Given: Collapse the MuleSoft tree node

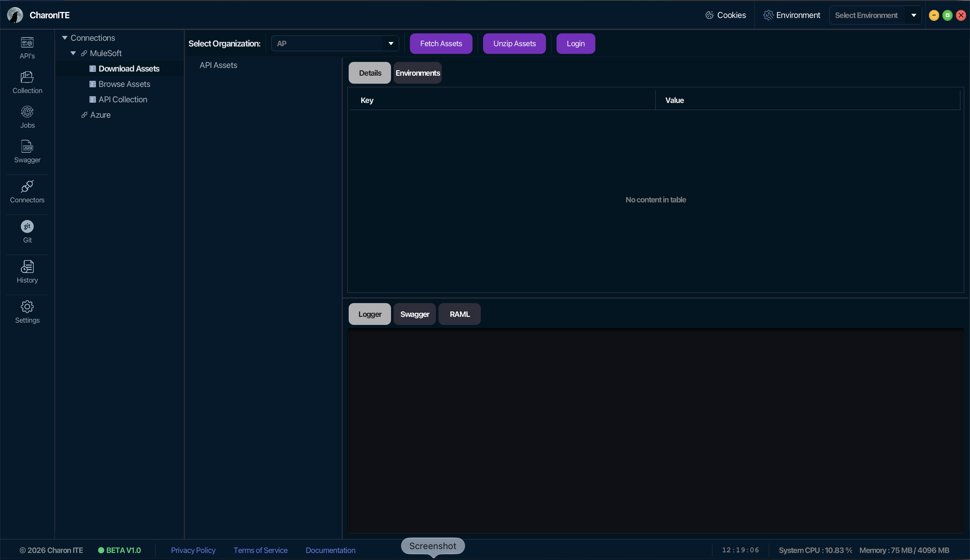Looking at the screenshot, I should click(73, 53).
